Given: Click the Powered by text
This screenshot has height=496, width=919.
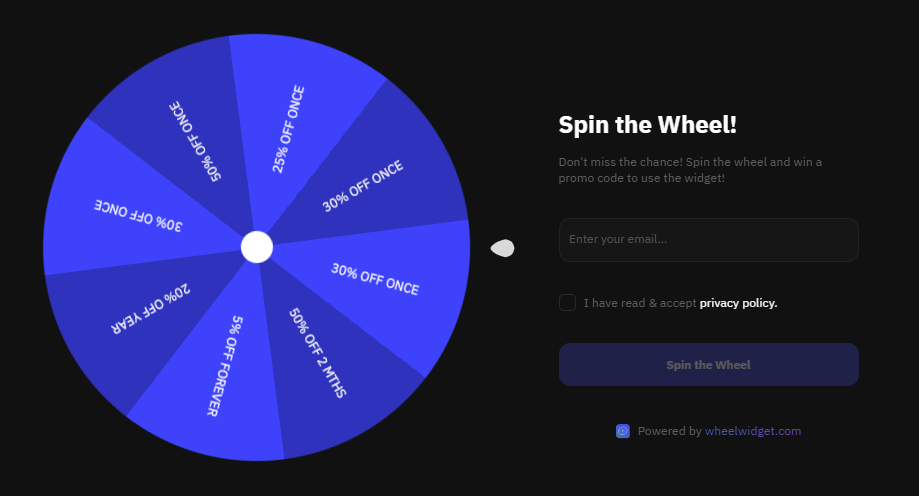Looking at the screenshot, I should click(669, 431).
